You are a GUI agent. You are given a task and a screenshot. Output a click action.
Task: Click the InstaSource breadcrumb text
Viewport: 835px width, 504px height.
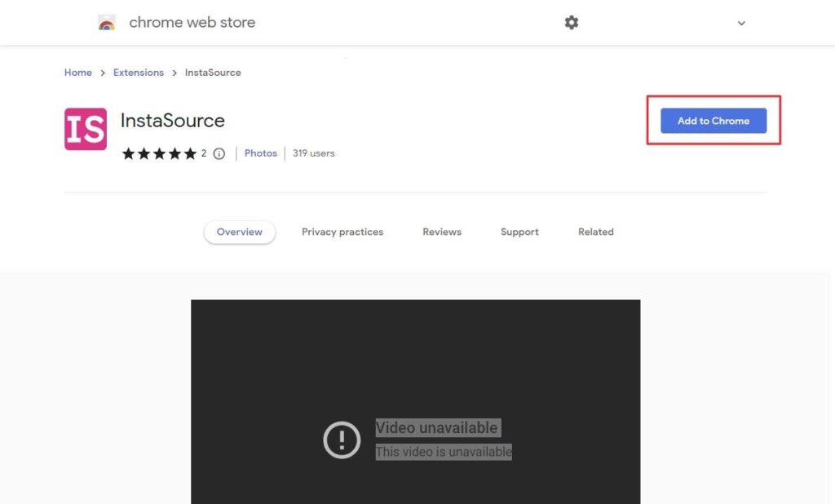click(x=213, y=73)
